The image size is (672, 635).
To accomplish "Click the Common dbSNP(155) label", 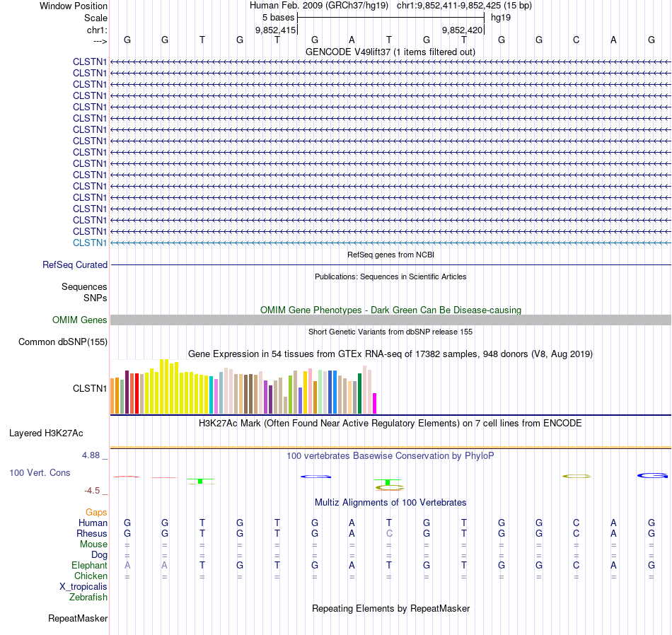I will (x=62, y=342).
